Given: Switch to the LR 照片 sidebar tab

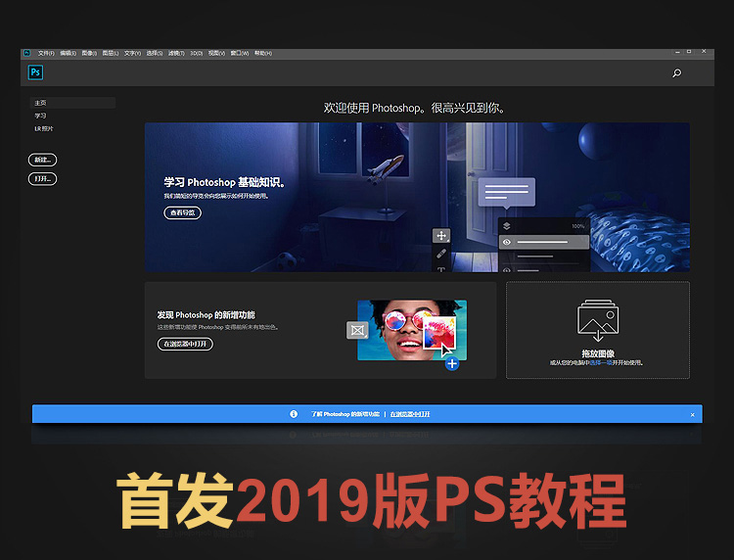Looking at the screenshot, I should [43, 129].
